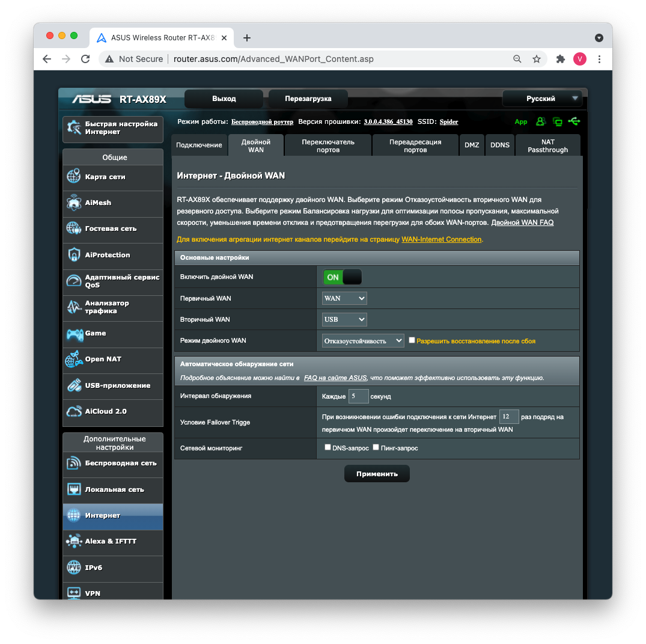
Task: Open Chrome three-dot menu
Action: [599, 59]
